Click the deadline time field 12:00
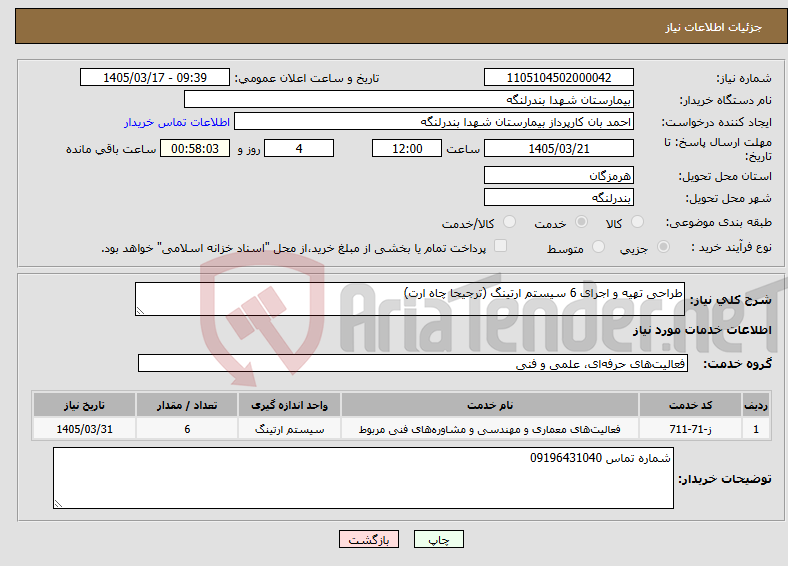The image size is (788, 566). click(407, 148)
